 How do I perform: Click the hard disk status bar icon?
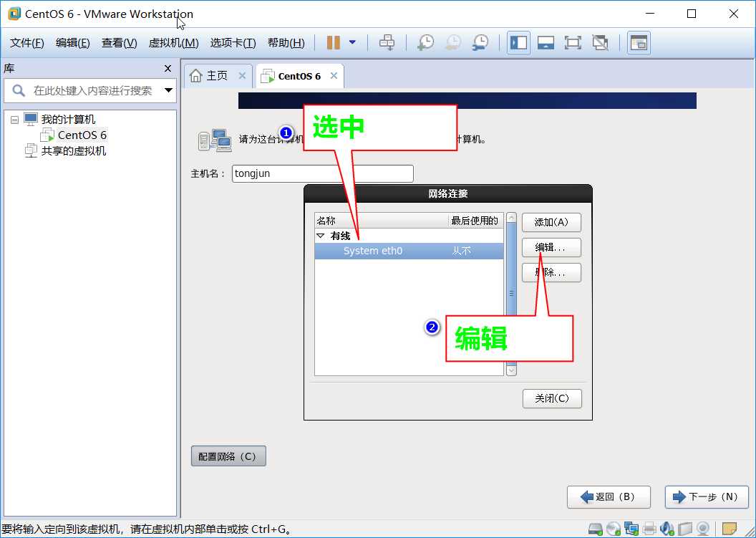(x=596, y=529)
